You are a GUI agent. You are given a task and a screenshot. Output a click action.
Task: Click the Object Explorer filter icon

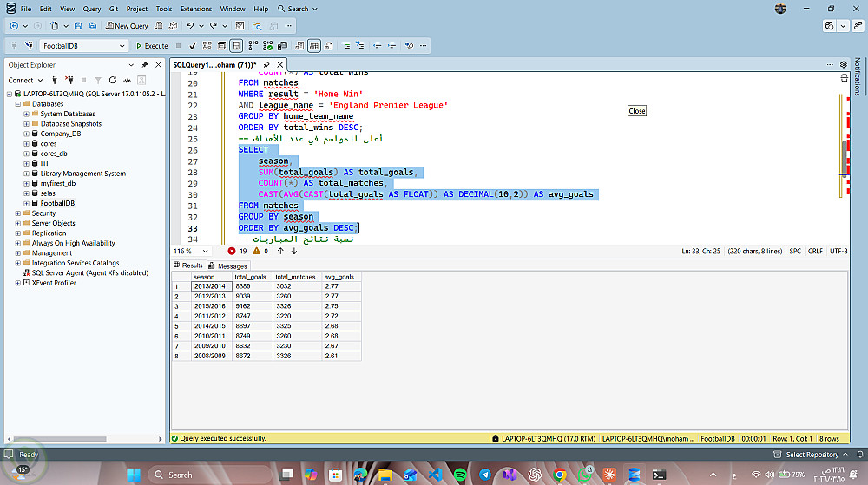[x=99, y=80]
